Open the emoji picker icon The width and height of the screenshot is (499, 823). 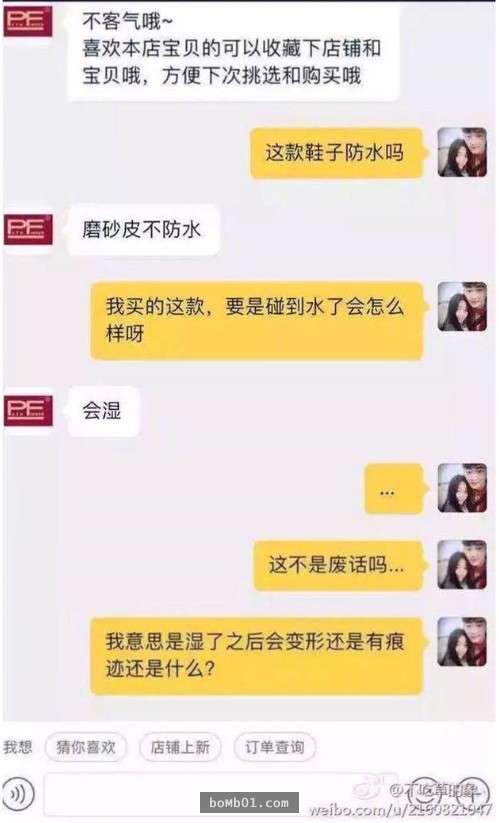pos(425,793)
